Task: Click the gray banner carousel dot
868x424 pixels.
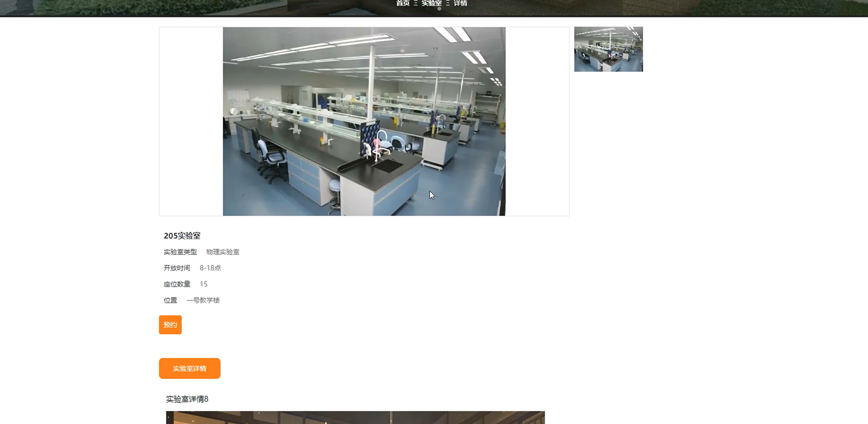Action: coord(439,9)
